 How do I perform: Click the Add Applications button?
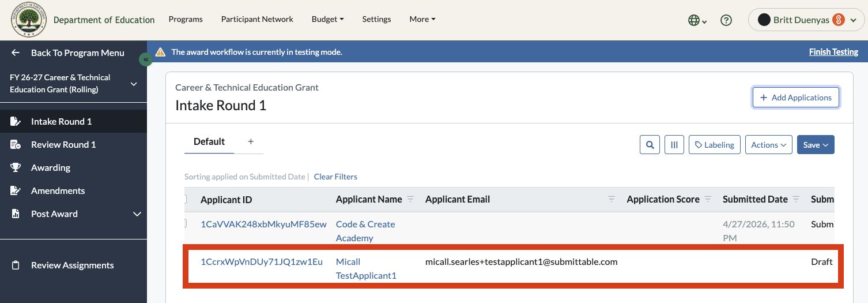pyautogui.click(x=796, y=98)
